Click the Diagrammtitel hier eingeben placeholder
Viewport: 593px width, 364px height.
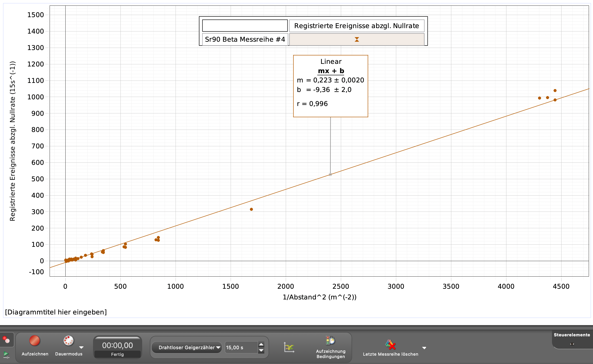pyautogui.click(x=56, y=312)
